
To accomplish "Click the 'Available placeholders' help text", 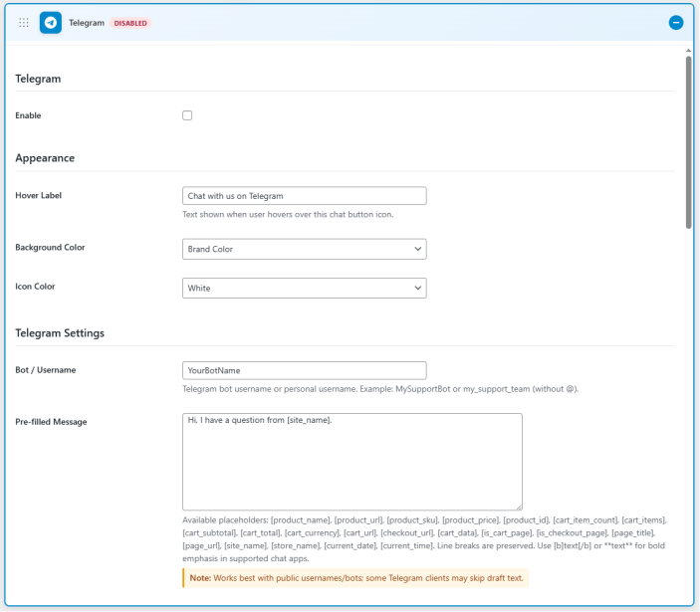I will [x=424, y=539].
